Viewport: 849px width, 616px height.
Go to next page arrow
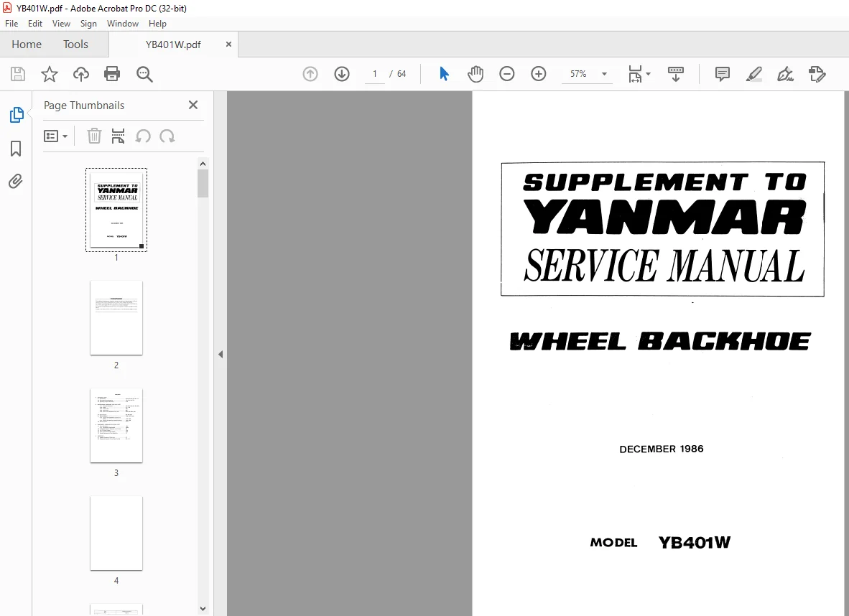pyautogui.click(x=342, y=74)
